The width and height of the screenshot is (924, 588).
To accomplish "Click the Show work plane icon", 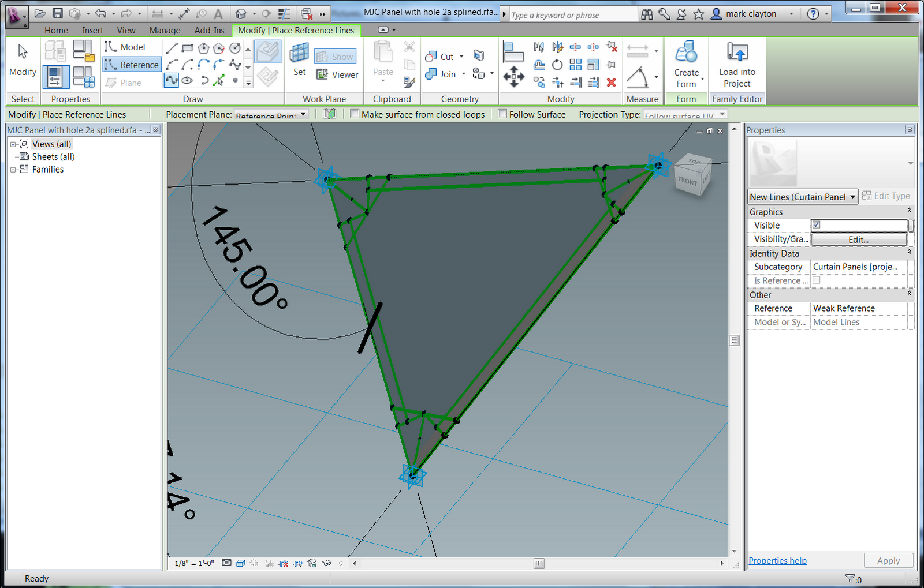I will pos(335,55).
